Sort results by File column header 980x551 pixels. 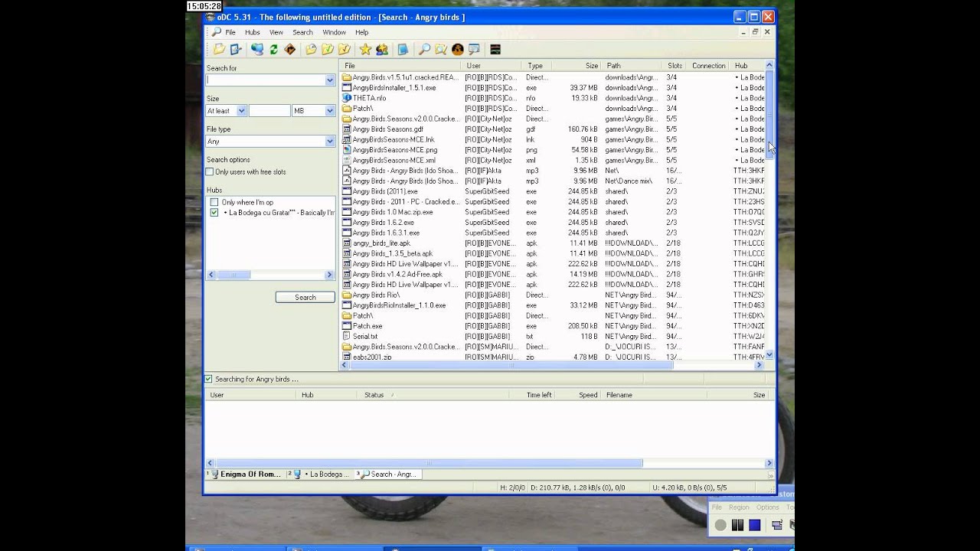click(x=401, y=66)
